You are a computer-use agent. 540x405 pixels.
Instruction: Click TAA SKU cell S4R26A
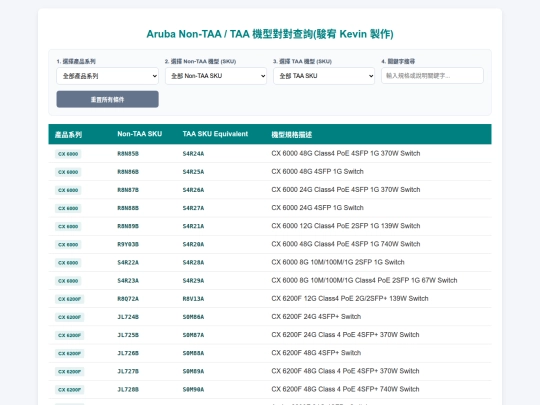click(x=193, y=190)
